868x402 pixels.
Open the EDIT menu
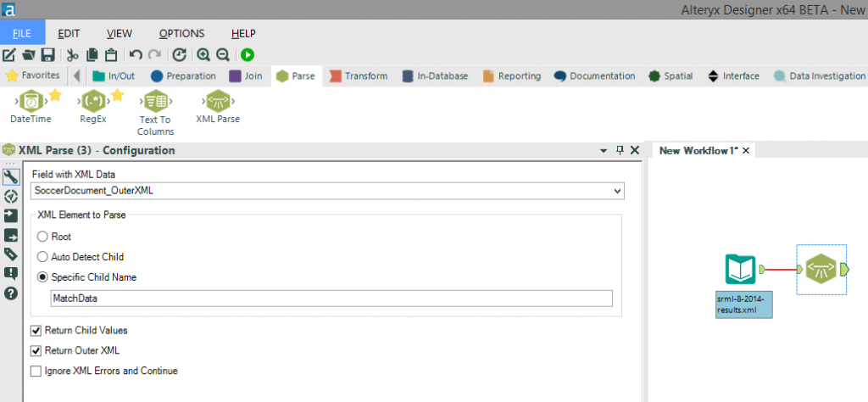(x=70, y=33)
